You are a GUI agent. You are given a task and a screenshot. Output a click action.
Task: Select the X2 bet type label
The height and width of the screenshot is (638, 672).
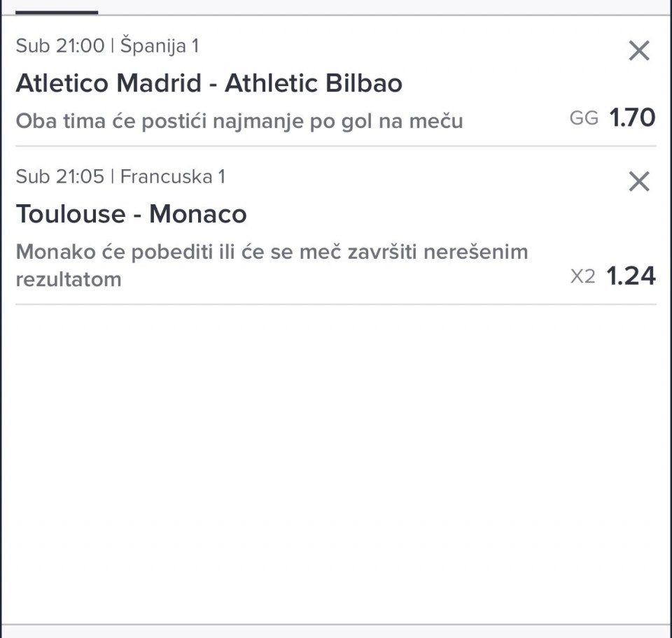point(582,277)
